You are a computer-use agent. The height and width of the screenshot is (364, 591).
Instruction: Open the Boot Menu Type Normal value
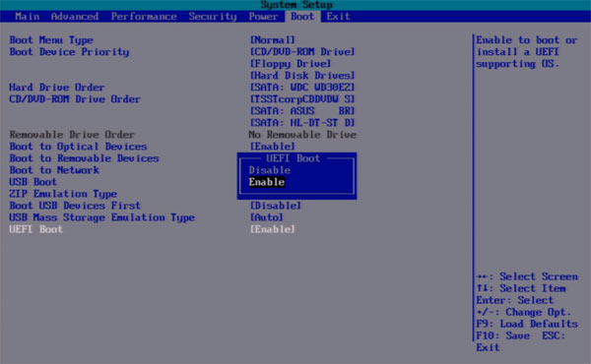pyautogui.click(x=273, y=40)
